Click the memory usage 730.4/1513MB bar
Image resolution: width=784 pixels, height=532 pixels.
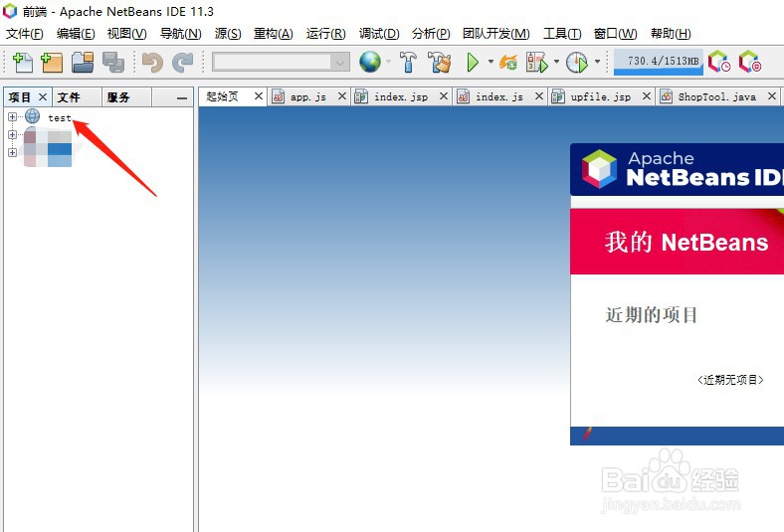(659, 62)
